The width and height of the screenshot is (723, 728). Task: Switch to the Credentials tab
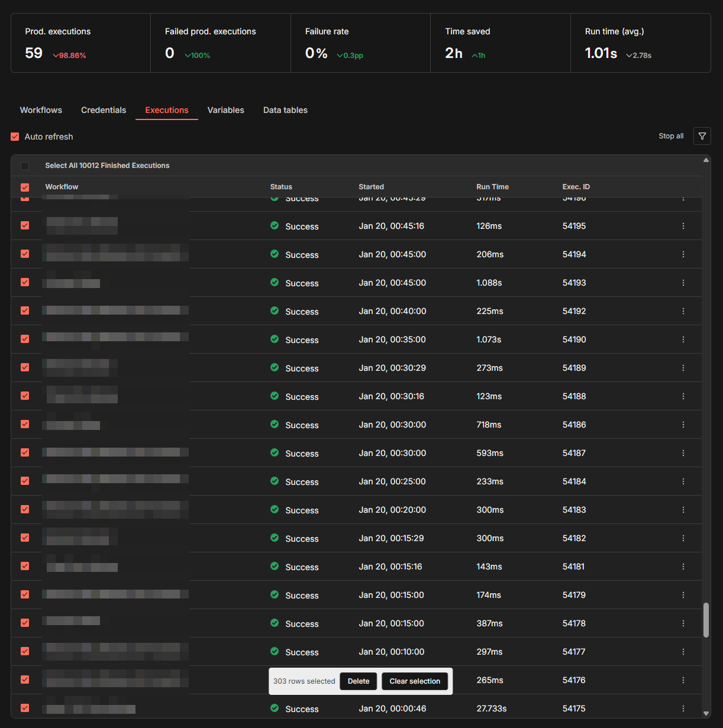(104, 110)
